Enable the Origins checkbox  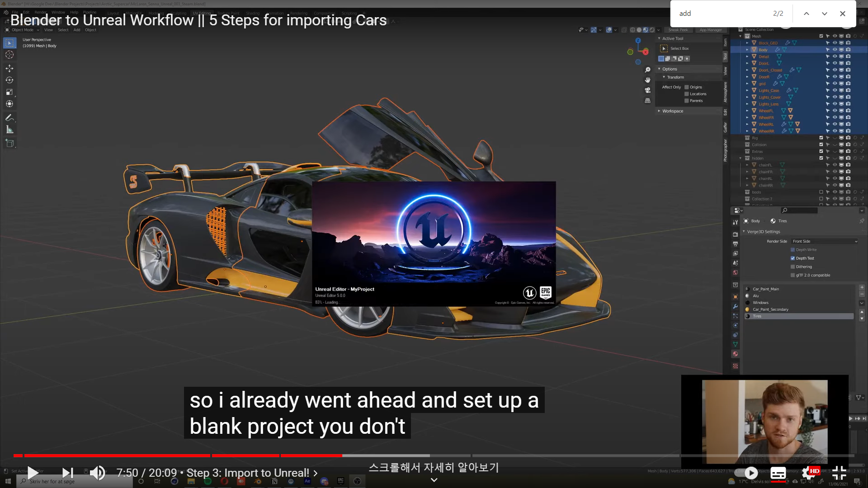[x=687, y=87]
